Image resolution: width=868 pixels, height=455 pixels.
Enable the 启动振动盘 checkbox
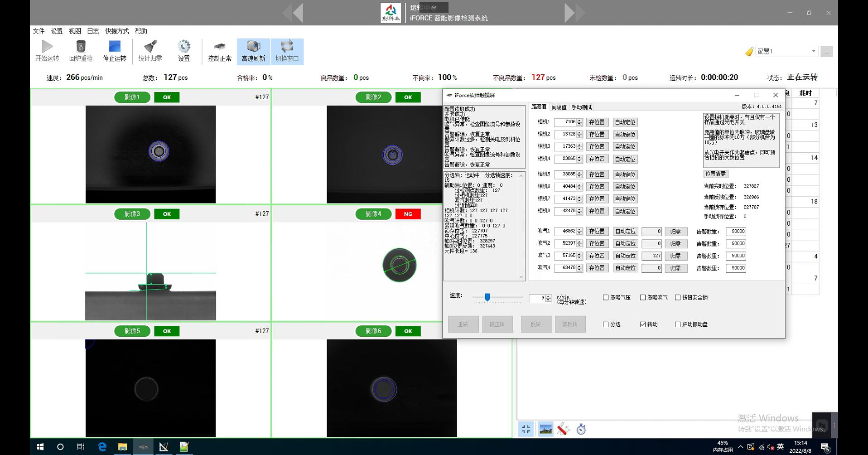[678, 324]
